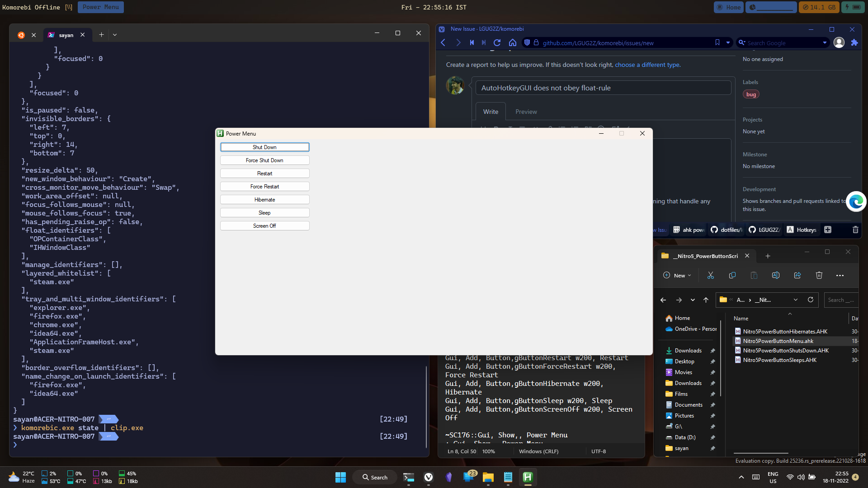Select the red bug label on the issue
This screenshot has width=868, height=488.
[751, 94]
